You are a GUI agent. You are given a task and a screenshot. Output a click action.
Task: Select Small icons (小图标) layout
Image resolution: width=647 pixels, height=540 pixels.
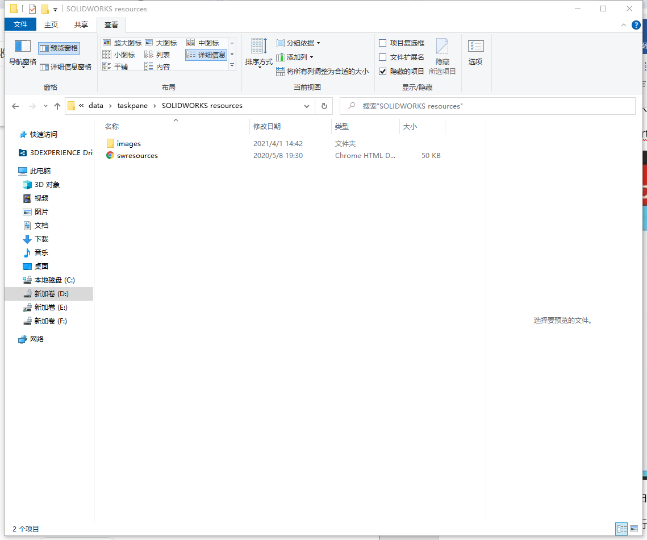tap(119, 54)
